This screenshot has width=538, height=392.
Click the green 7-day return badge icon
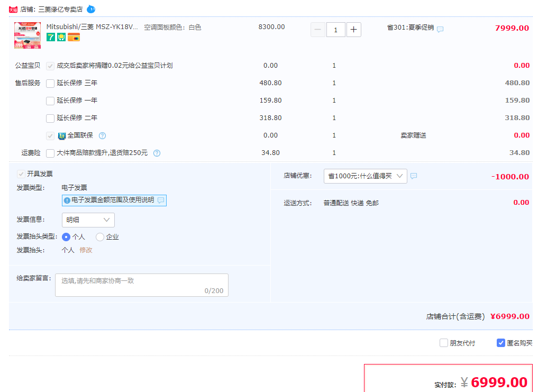click(51, 37)
